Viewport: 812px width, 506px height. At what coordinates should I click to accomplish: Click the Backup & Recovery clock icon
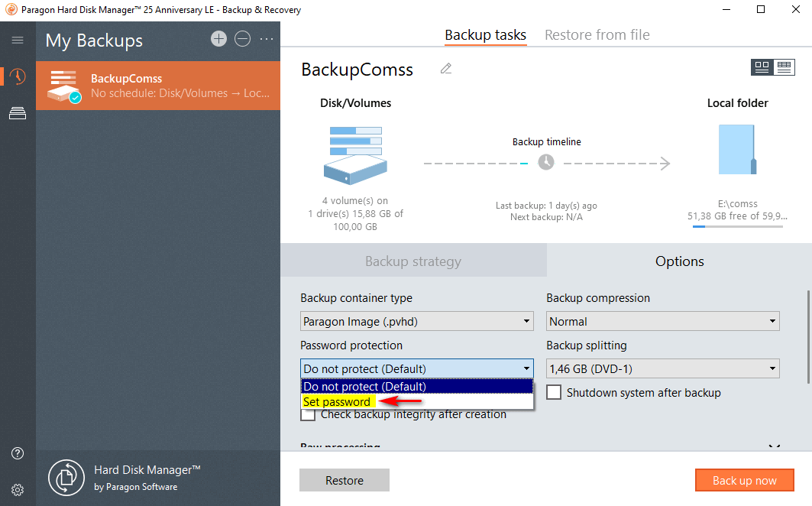pos(18,76)
